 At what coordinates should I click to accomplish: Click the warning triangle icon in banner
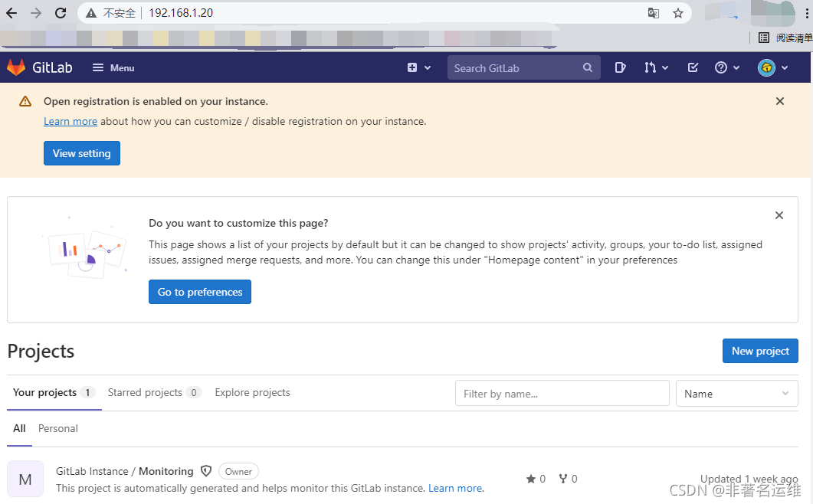pyautogui.click(x=25, y=101)
